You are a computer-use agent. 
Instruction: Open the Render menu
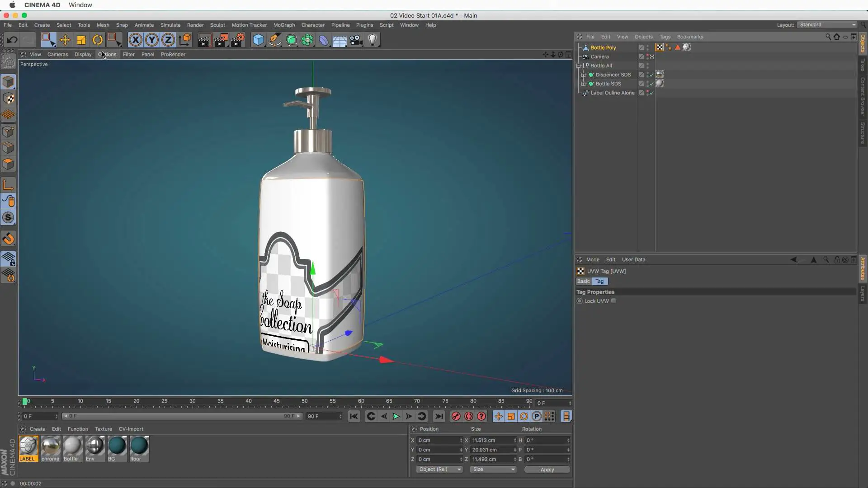(195, 25)
